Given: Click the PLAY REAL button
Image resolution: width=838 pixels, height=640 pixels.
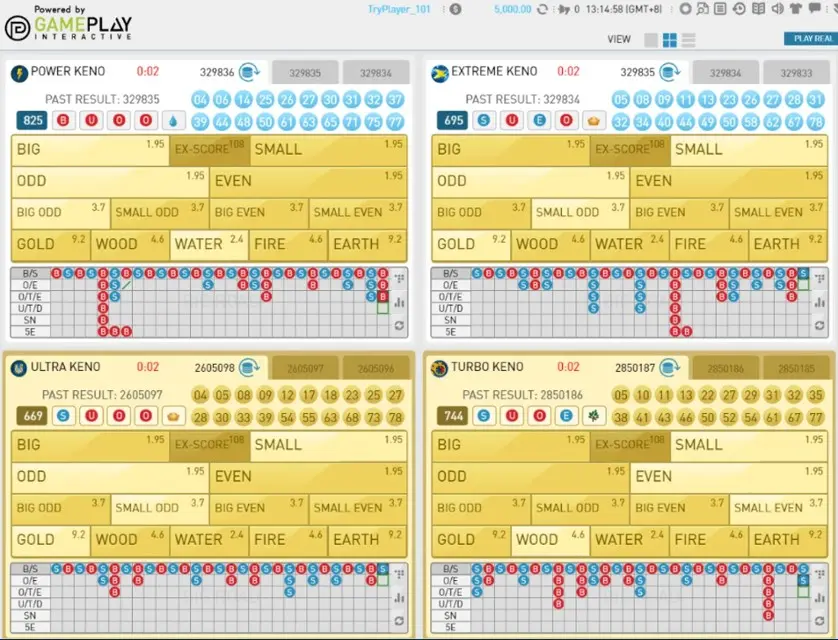Looking at the screenshot, I should (x=809, y=39).
